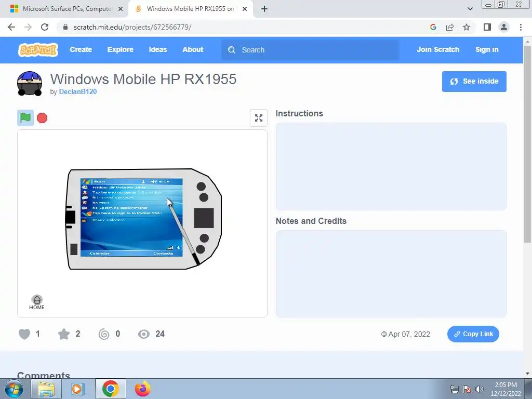Click the volume speaker tray icon
The height and width of the screenshot is (399, 532).
480,389
